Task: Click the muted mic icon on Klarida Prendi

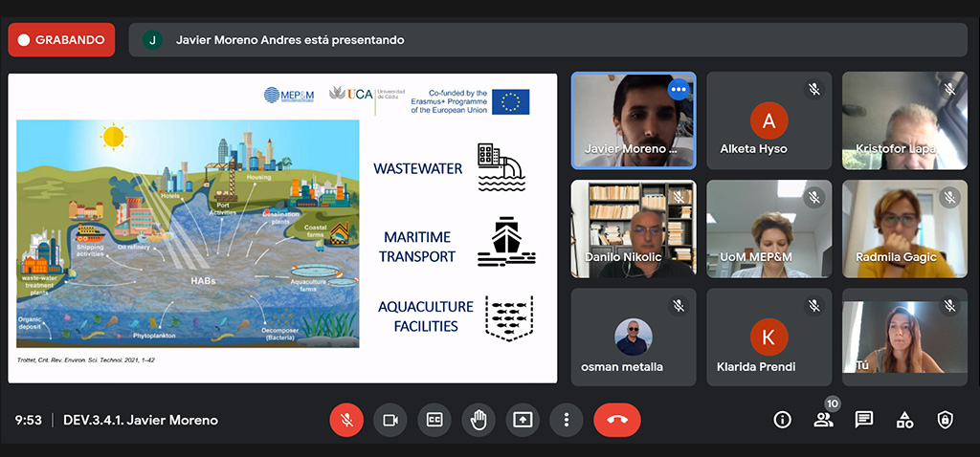Action: point(813,306)
